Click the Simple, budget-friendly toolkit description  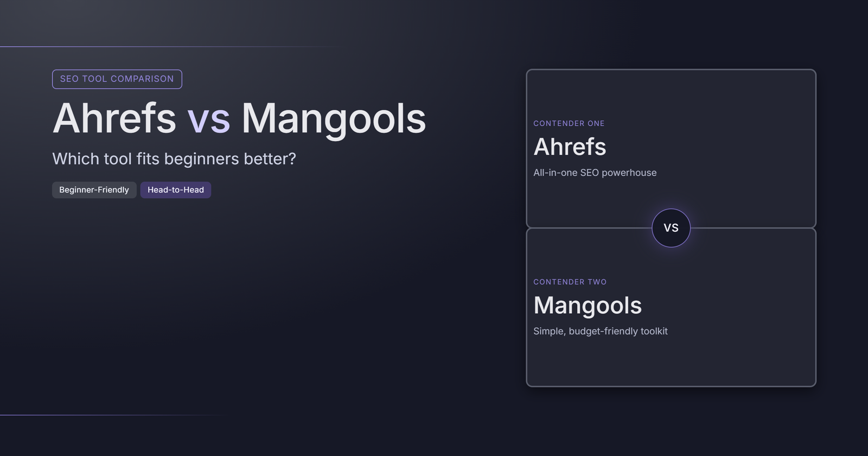pyautogui.click(x=601, y=331)
